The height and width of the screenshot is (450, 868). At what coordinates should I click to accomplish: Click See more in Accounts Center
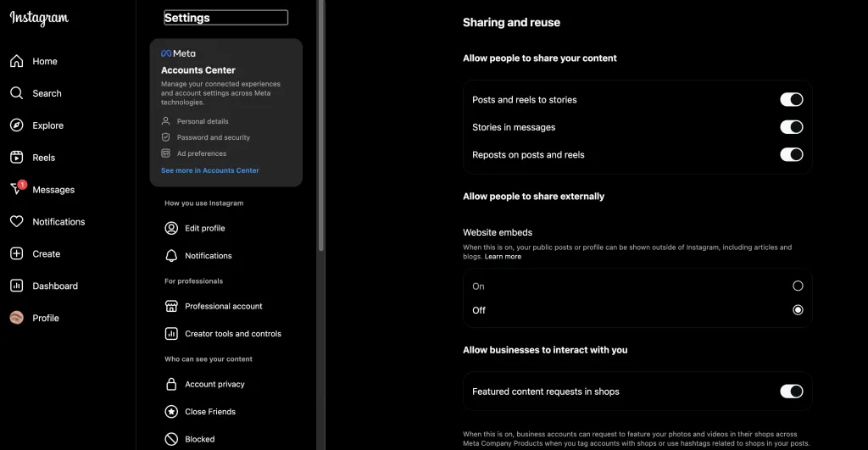click(210, 170)
